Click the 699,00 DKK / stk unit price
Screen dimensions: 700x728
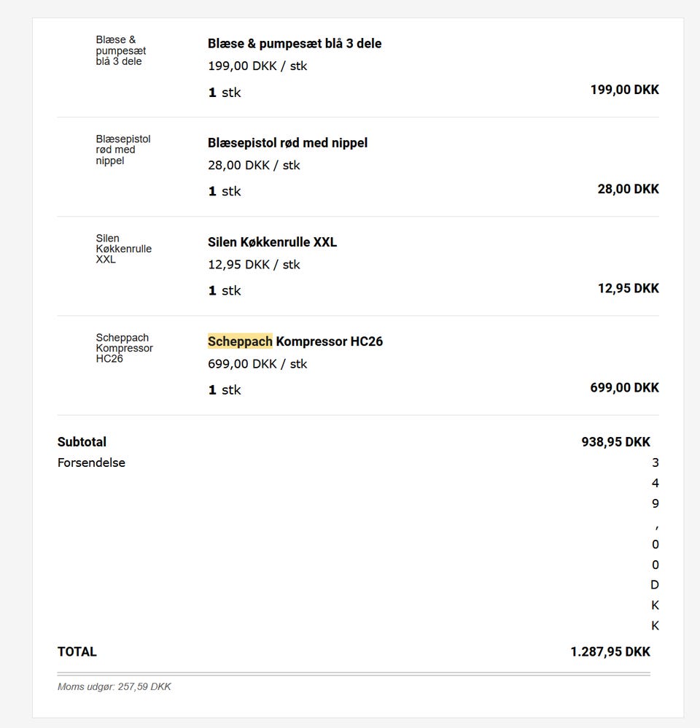click(x=257, y=364)
